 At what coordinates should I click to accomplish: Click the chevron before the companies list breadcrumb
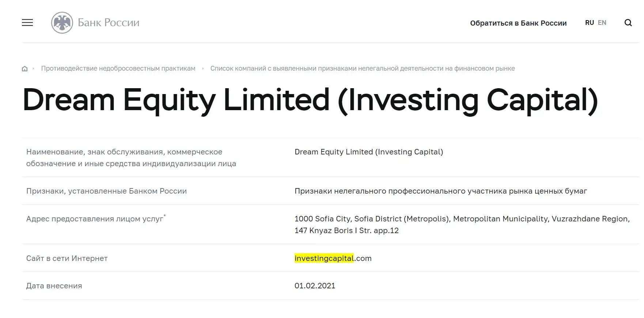coord(203,68)
